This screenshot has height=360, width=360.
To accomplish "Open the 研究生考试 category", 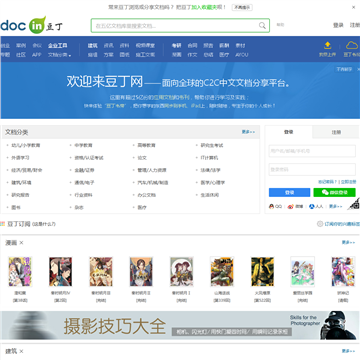I will point(212,145).
